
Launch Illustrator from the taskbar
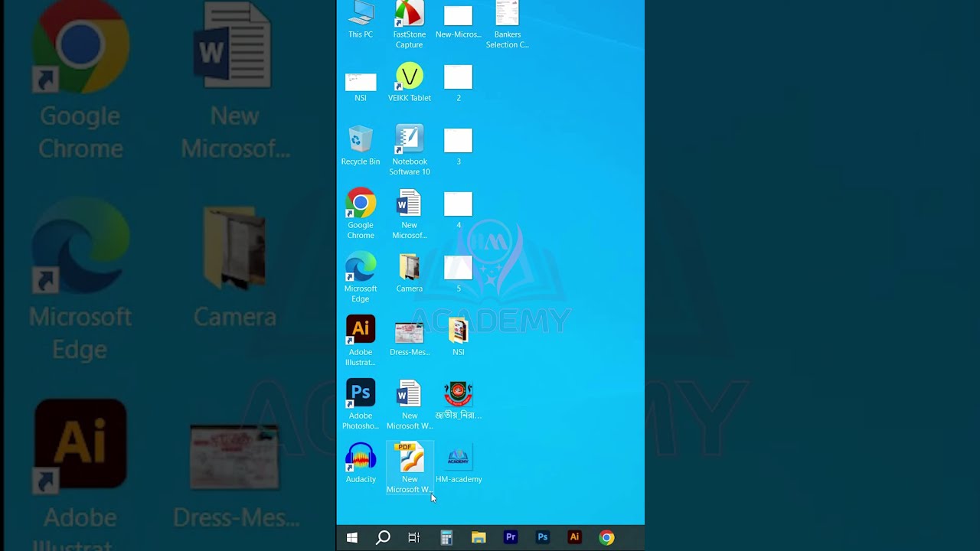pos(574,537)
